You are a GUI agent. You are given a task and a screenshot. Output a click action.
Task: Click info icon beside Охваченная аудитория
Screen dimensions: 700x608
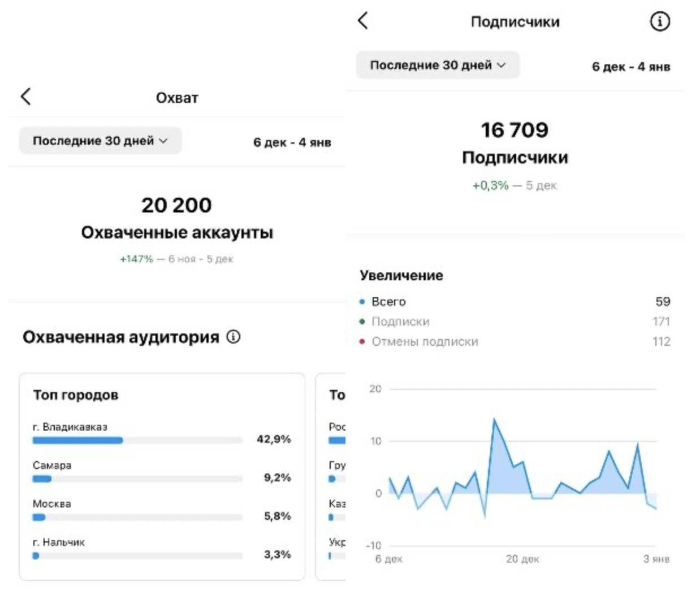point(234,337)
